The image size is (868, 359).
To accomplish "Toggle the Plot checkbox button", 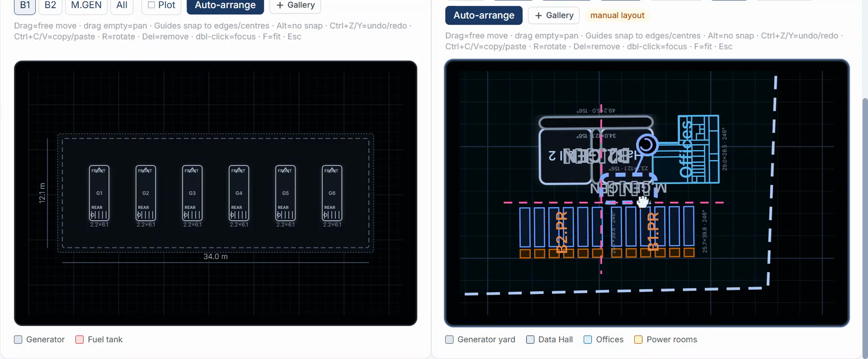I will click(x=162, y=5).
